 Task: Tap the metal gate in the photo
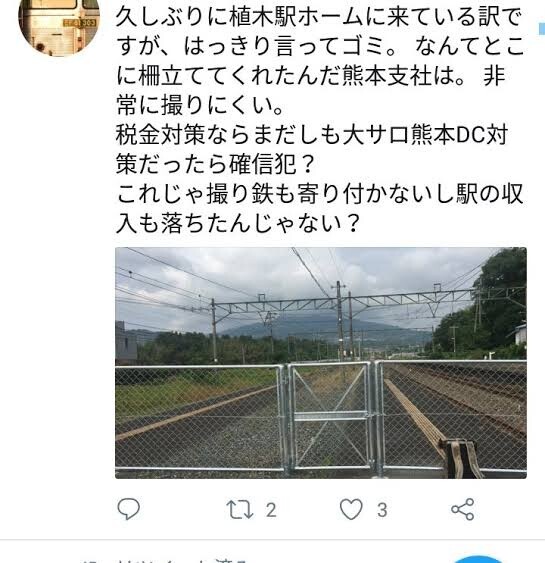329,417
